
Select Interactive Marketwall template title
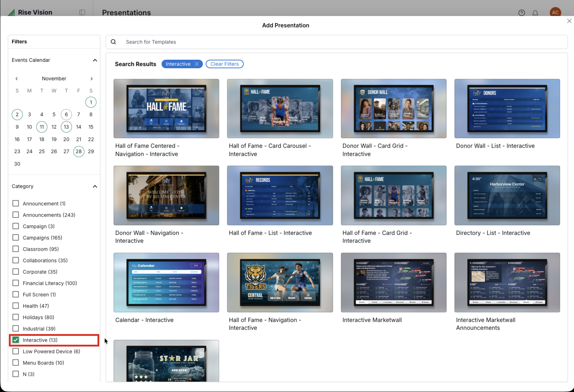point(372,320)
